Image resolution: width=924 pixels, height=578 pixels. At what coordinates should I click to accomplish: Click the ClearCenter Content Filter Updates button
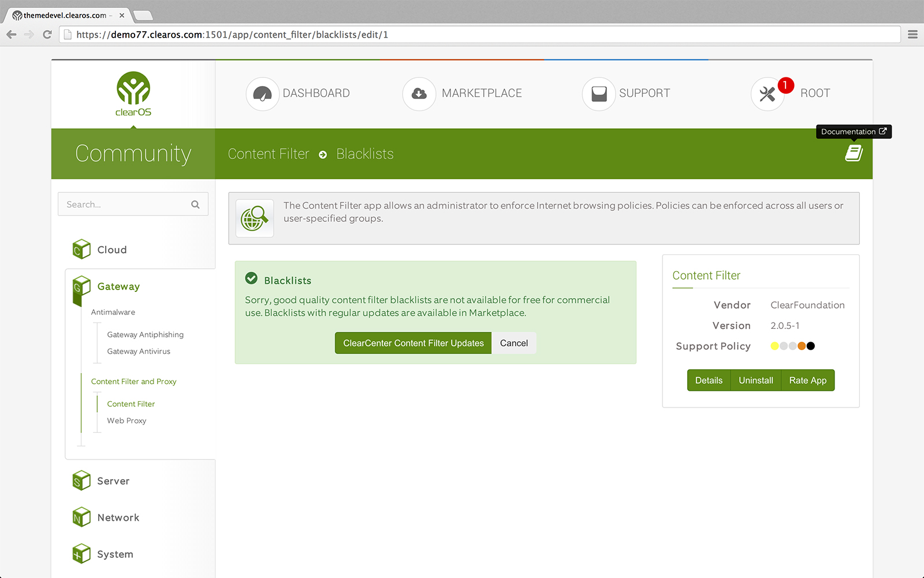[413, 343]
